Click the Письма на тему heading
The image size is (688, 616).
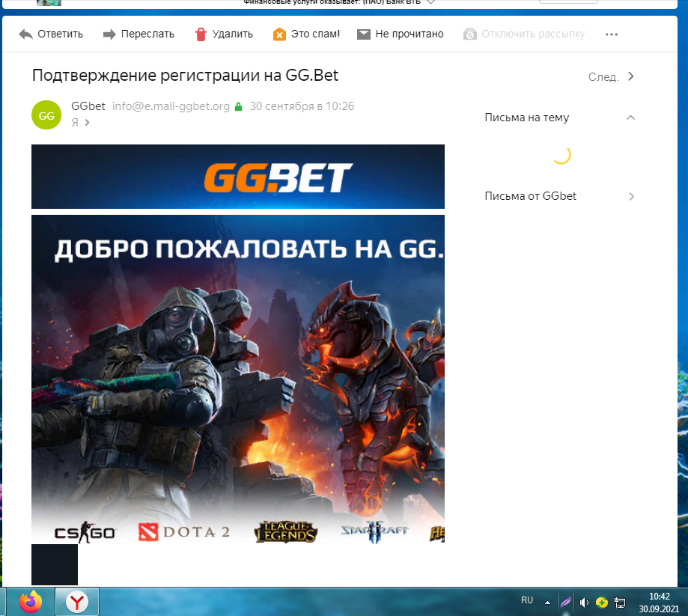(526, 118)
